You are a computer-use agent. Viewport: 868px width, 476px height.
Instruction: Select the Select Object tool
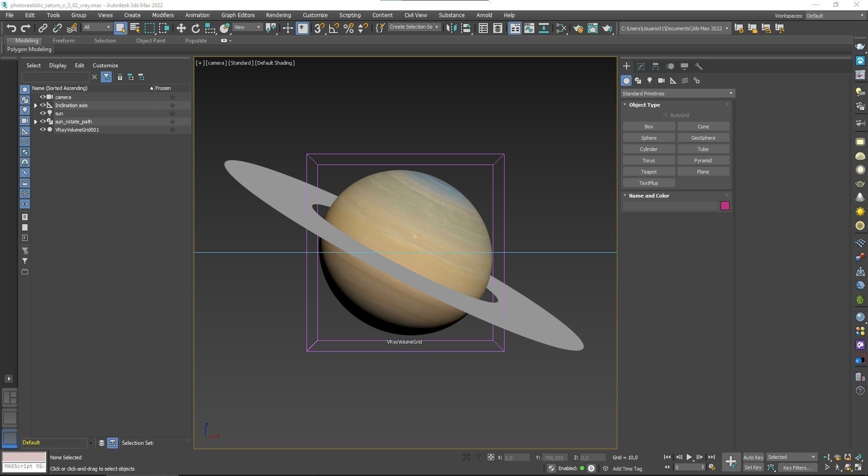point(120,28)
